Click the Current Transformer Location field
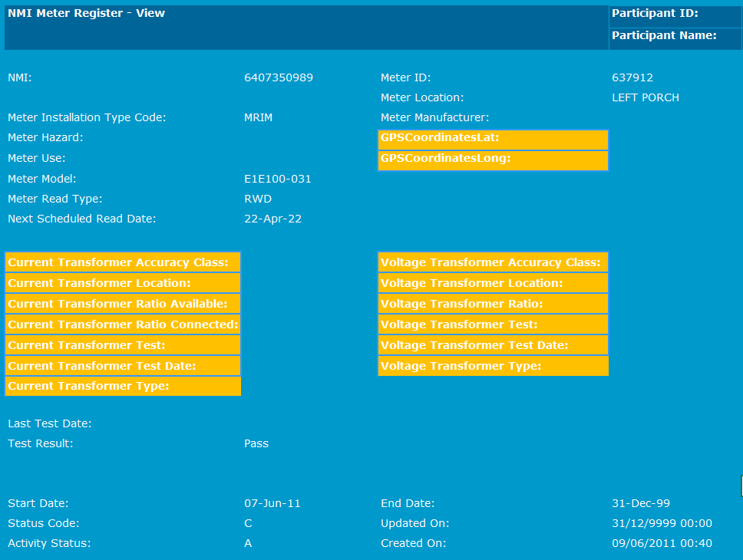The image size is (743, 560). pyautogui.click(x=123, y=283)
